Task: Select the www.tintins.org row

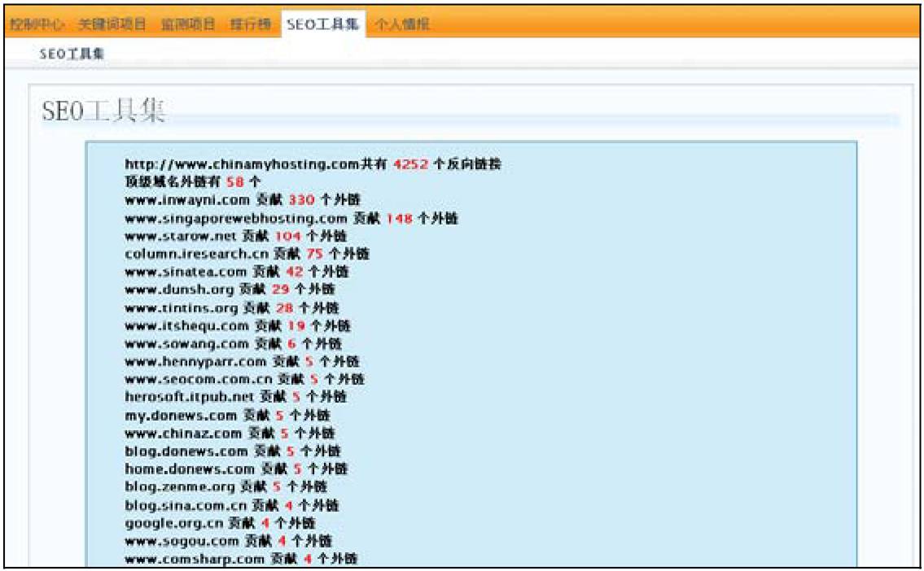Action: (232, 307)
